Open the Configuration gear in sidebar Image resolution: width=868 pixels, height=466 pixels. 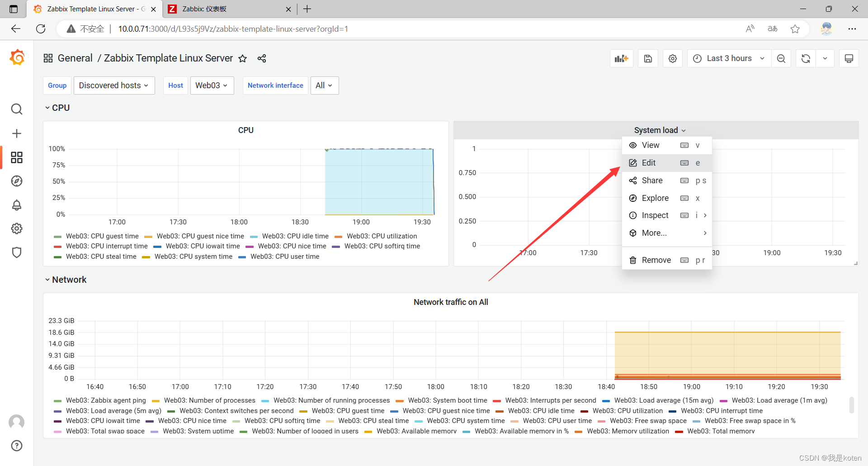tap(17, 228)
